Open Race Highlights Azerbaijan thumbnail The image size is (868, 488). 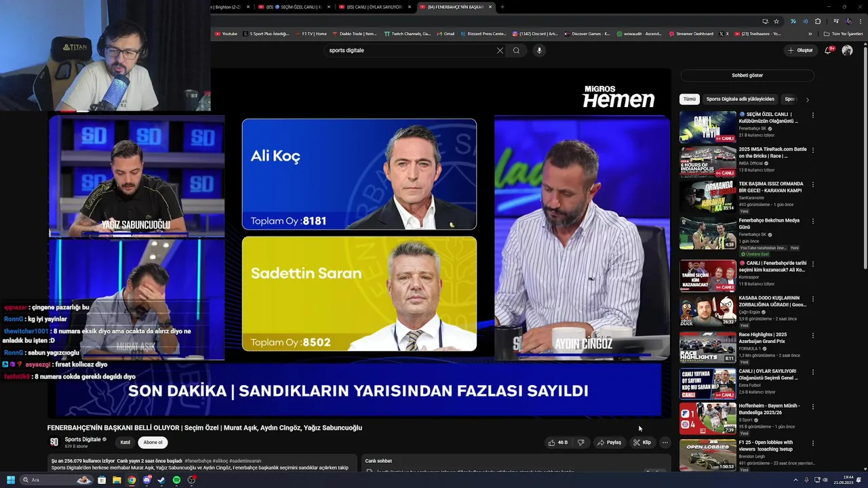(x=707, y=347)
